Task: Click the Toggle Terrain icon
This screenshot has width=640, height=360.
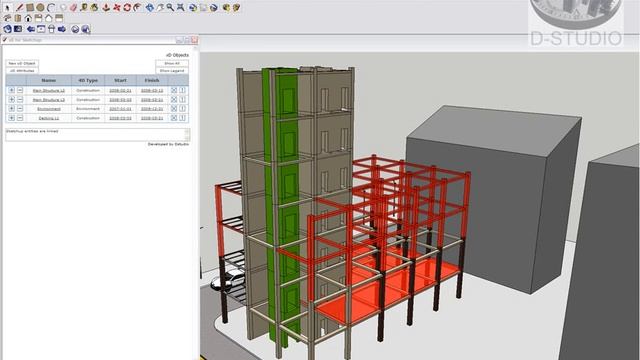Action: click(204, 7)
